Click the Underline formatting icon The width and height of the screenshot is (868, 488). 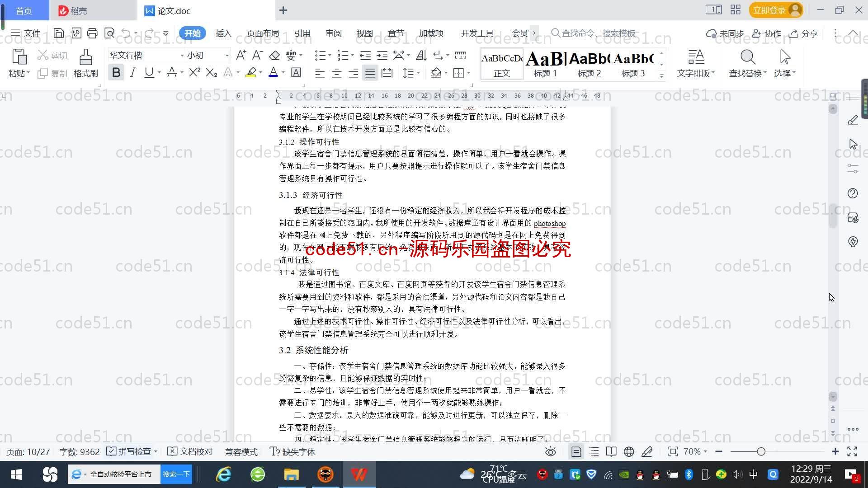point(150,73)
